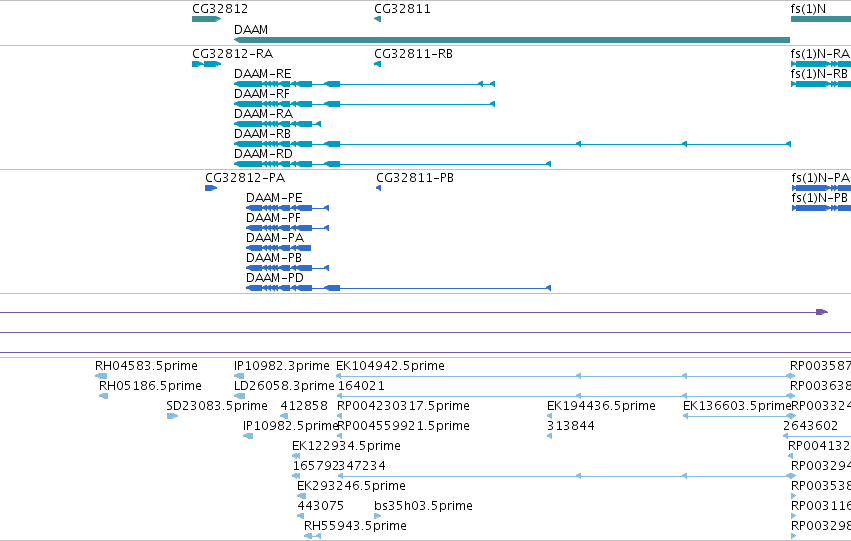Click the DAAM-PA protein label
851x541 pixels.
click(x=275, y=238)
